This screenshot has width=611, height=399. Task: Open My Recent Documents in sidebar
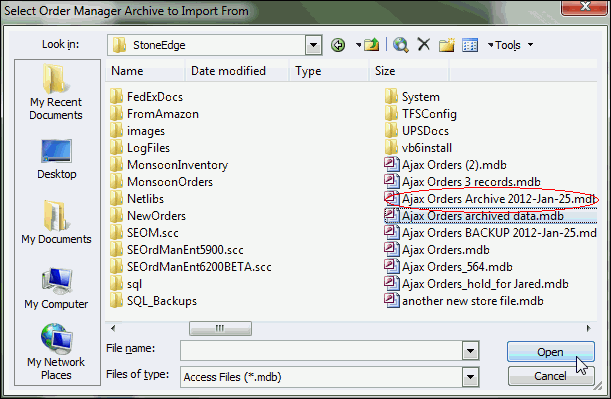56,92
